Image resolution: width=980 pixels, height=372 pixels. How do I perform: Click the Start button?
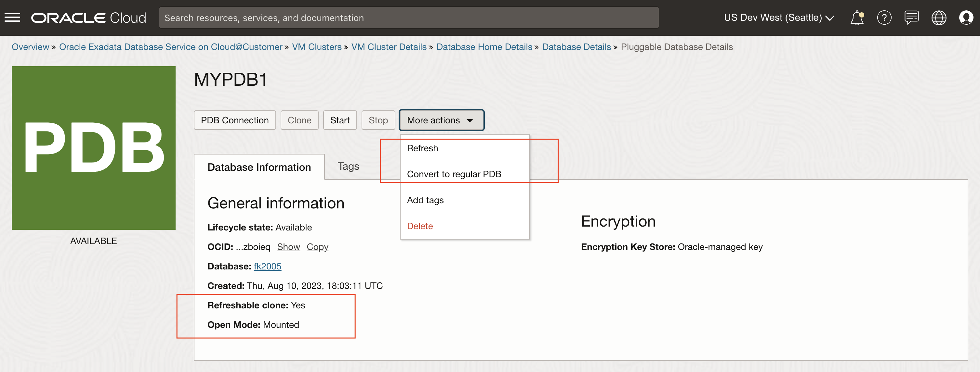click(x=340, y=120)
